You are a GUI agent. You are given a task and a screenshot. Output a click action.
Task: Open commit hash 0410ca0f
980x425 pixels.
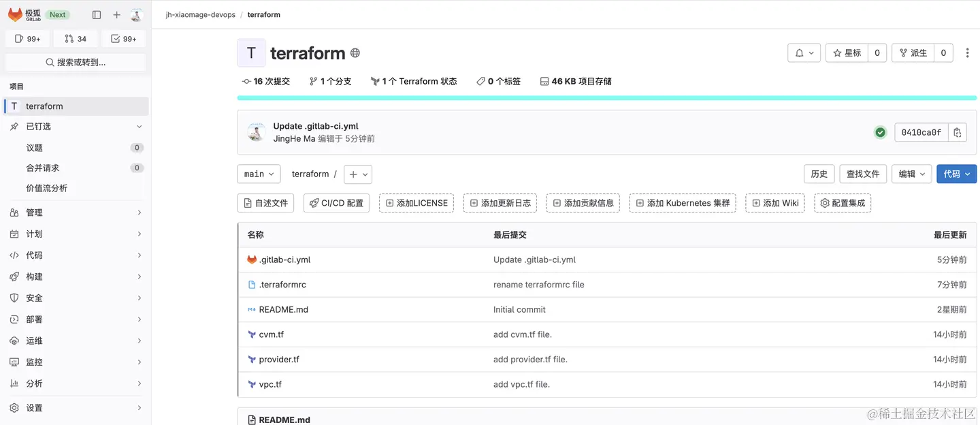tap(921, 132)
